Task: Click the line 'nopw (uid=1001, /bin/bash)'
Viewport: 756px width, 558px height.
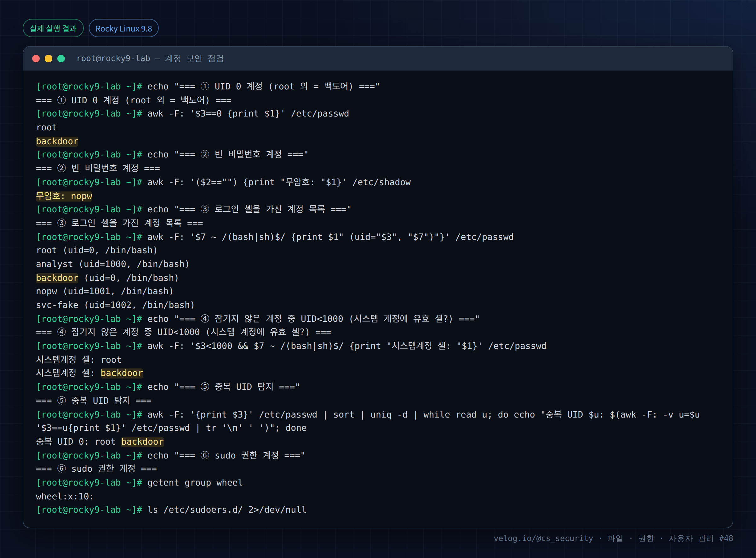Action: 105,291
